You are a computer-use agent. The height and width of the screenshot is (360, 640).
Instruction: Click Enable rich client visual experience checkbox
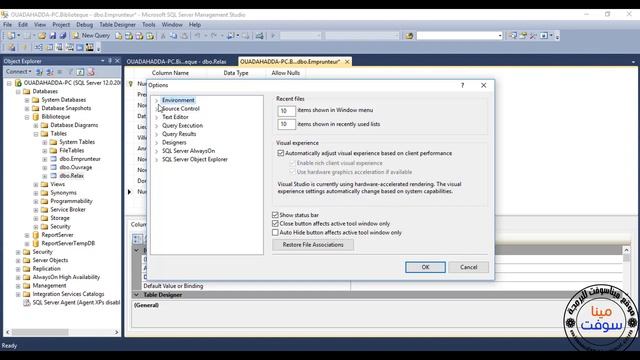point(292,163)
